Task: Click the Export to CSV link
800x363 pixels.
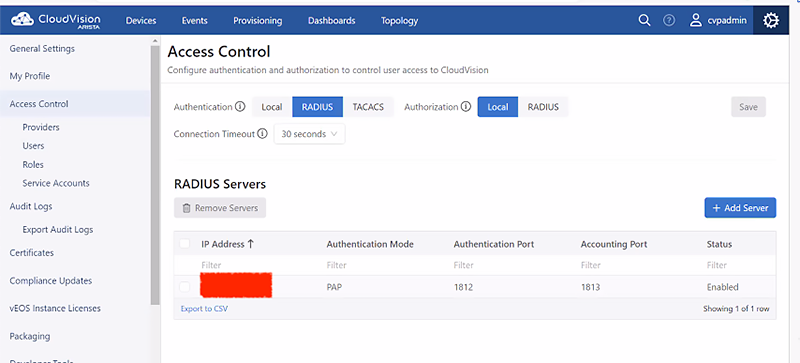Action: 204,309
